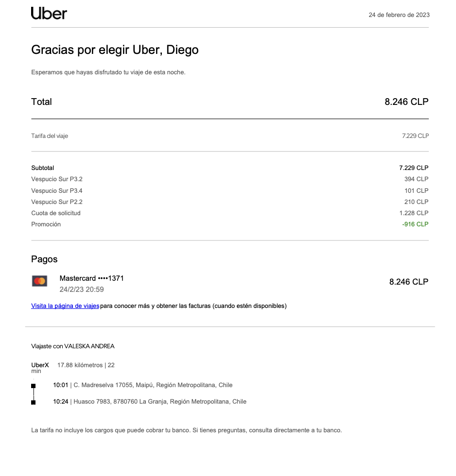Click the Vespucio Sur P3.2 toll line

57,179
